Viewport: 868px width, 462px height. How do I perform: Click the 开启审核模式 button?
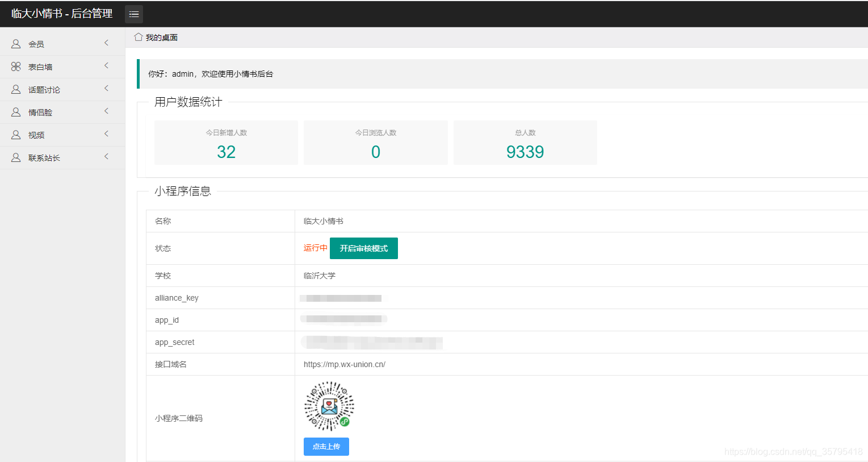pos(364,248)
